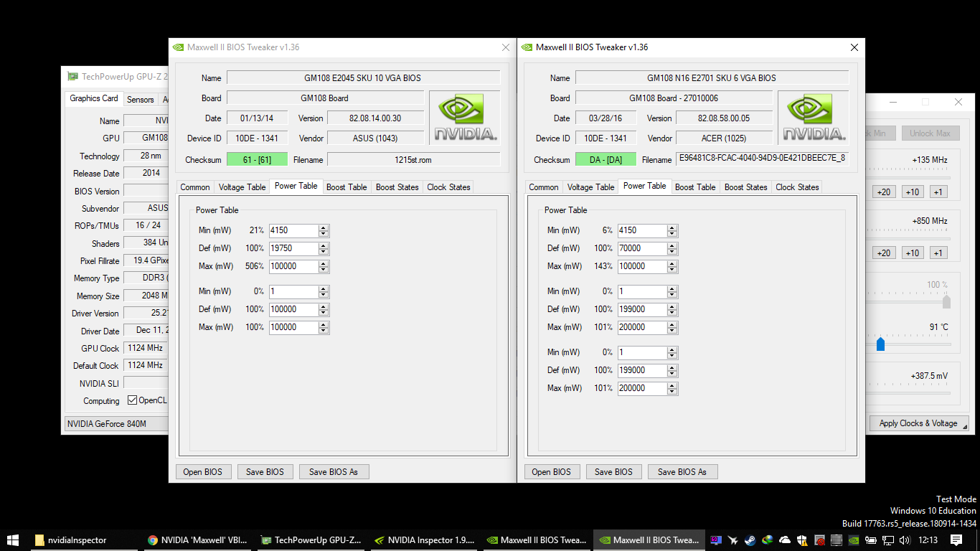Image resolution: width=980 pixels, height=551 pixels.
Task: Open NVIDIA settings tray icon
Action: (x=854, y=540)
